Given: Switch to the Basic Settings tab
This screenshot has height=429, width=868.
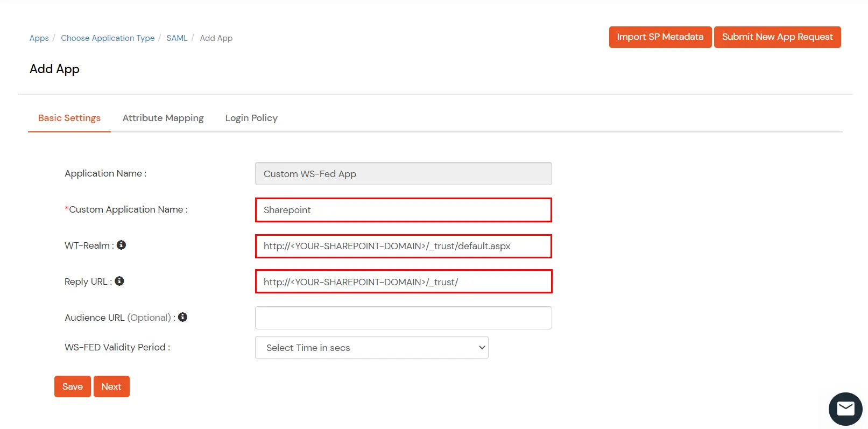Looking at the screenshot, I should click(69, 118).
